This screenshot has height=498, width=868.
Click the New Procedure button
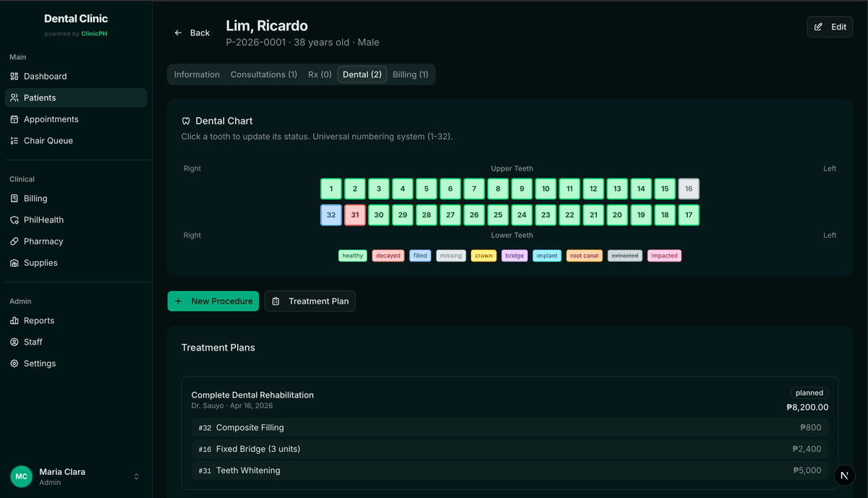click(213, 301)
